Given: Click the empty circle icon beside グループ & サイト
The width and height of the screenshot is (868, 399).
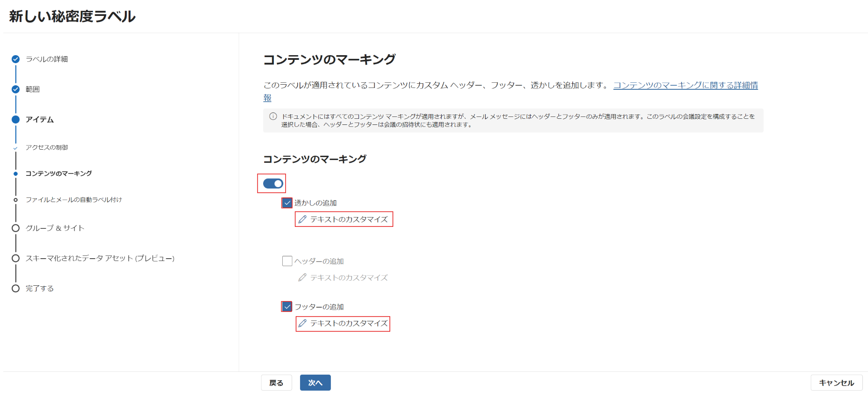Looking at the screenshot, I should pyautogui.click(x=15, y=228).
